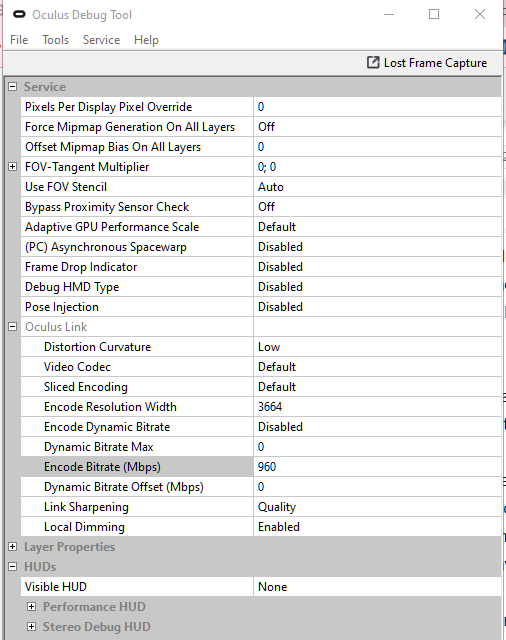This screenshot has height=640, width=506.
Task: Maximize the Oculus Debug Tool window
Action: pos(434,15)
